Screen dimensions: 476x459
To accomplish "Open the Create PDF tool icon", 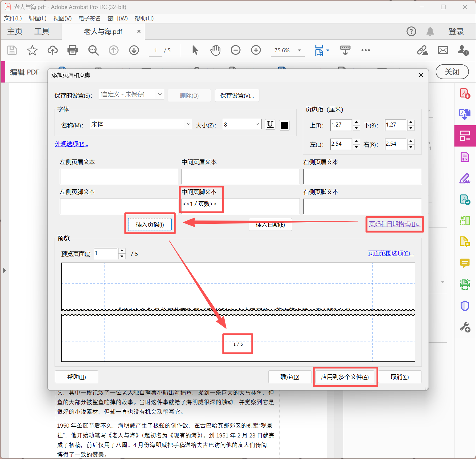I will [x=465, y=93].
